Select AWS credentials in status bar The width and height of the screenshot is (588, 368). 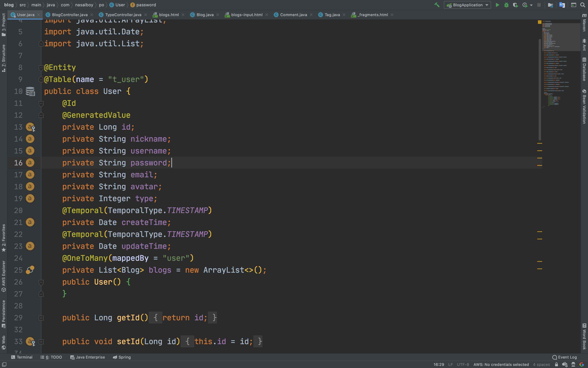click(x=501, y=364)
